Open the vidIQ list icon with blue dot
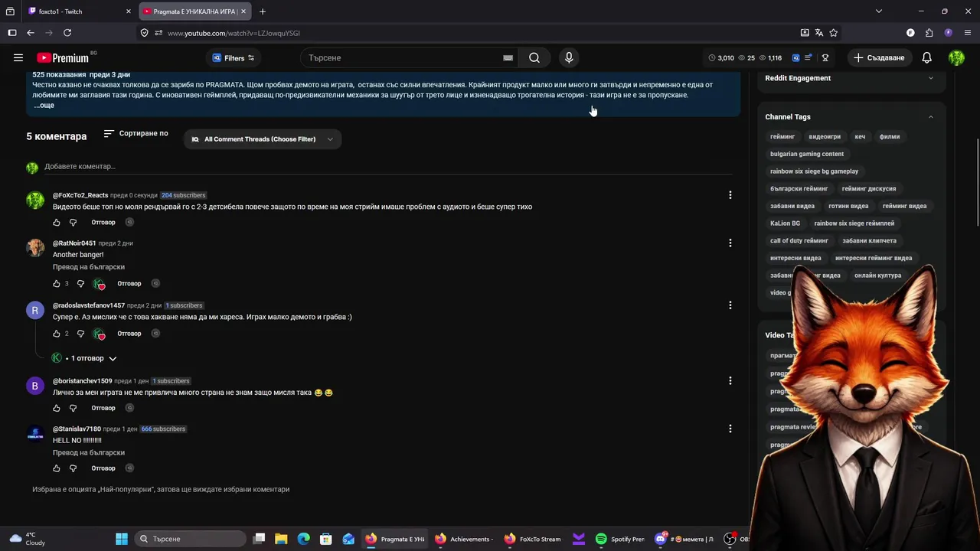980x551 pixels. point(808,57)
